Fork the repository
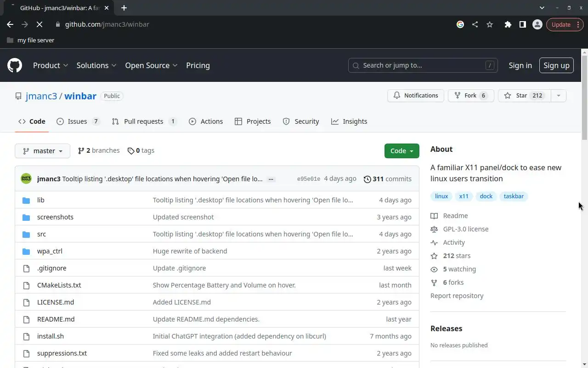The image size is (588, 368). 471,96
